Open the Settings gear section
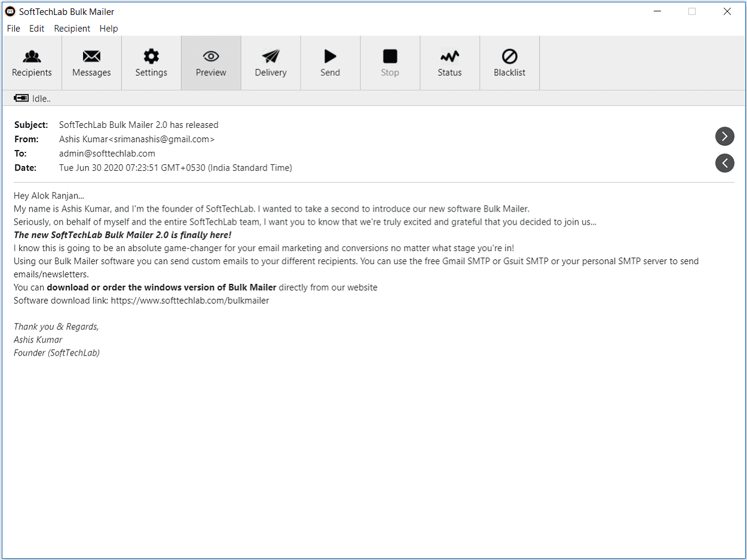Viewport: 747px width, 560px height. pos(151,63)
